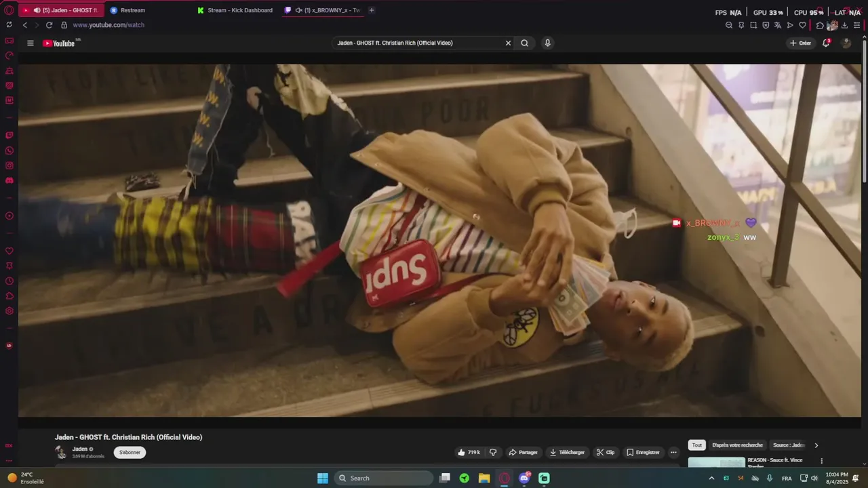Open the Jaden channel name link
Image resolution: width=868 pixels, height=488 pixels.
(x=80, y=449)
